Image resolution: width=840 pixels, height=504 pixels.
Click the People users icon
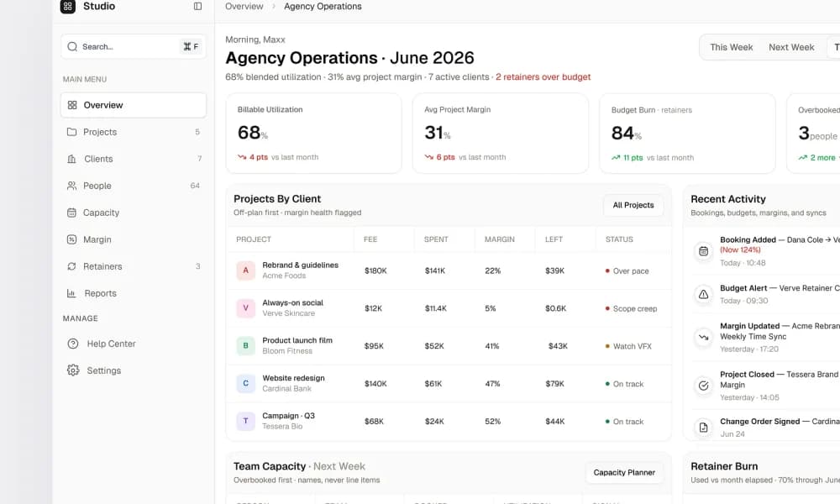pyautogui.click(x=71, y=186)
